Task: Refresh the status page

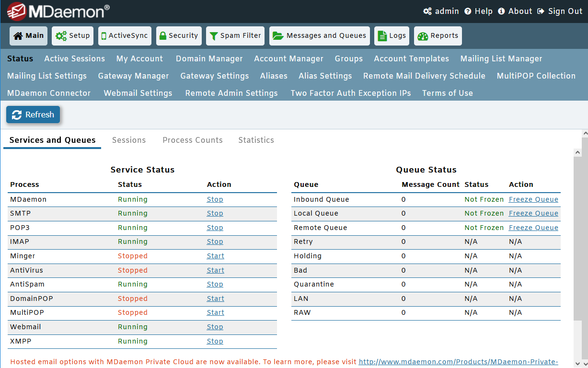Action: click(33, 115)
